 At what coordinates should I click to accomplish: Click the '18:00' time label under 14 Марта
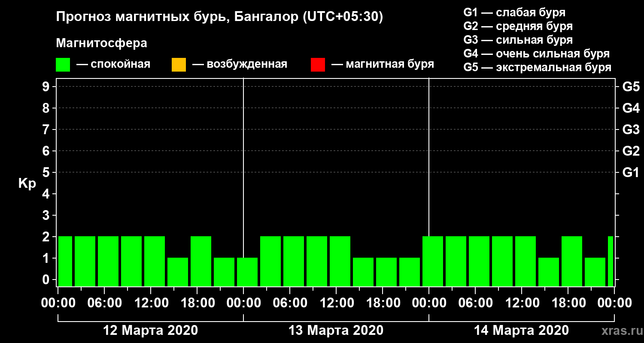click(x=568, y=303)
